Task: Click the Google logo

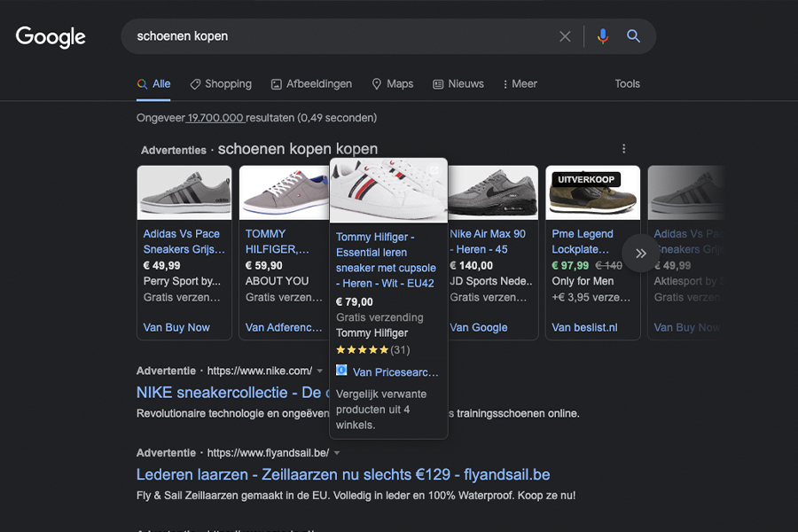Action: [x=50, y=37]
